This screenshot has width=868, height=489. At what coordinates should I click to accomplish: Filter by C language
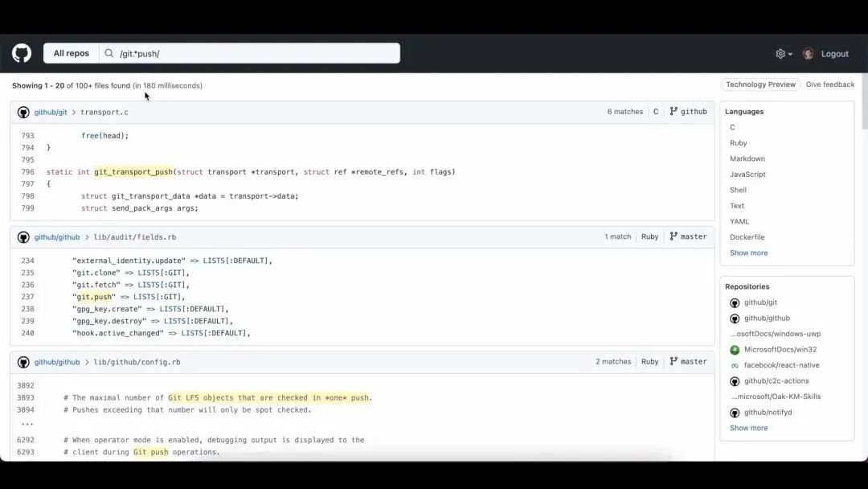(x=732, y=127)
